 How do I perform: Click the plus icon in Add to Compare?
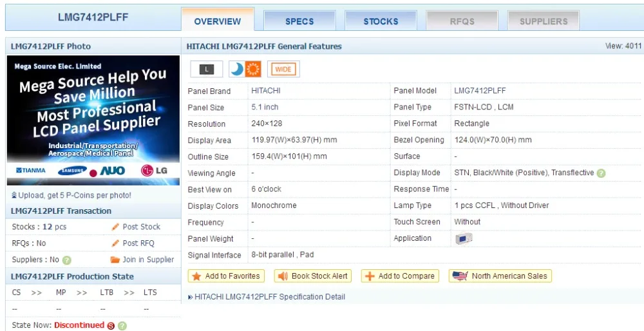coord(370,276)
